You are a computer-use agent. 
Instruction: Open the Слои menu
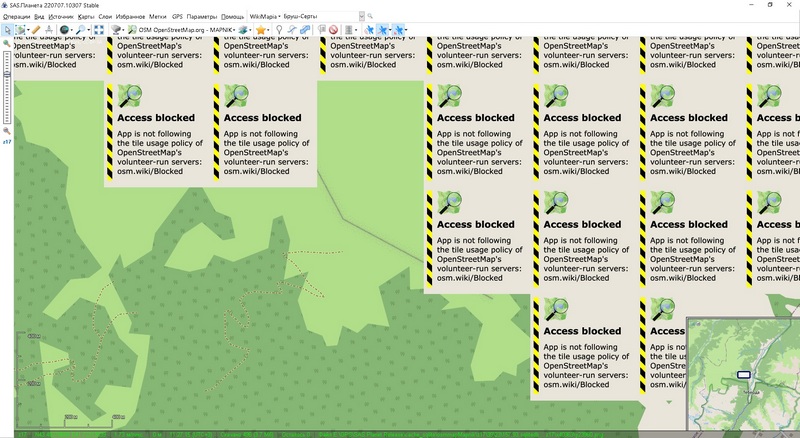pos(105,17)
